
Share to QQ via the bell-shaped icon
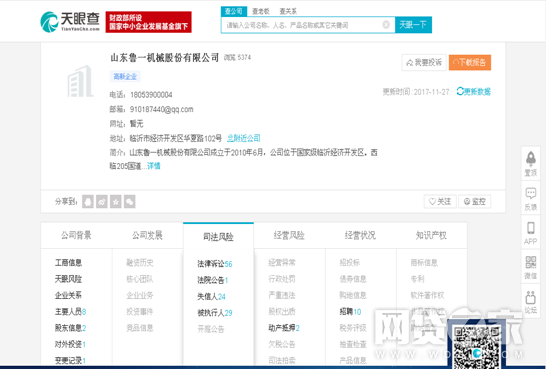click(x=88, y=202)
